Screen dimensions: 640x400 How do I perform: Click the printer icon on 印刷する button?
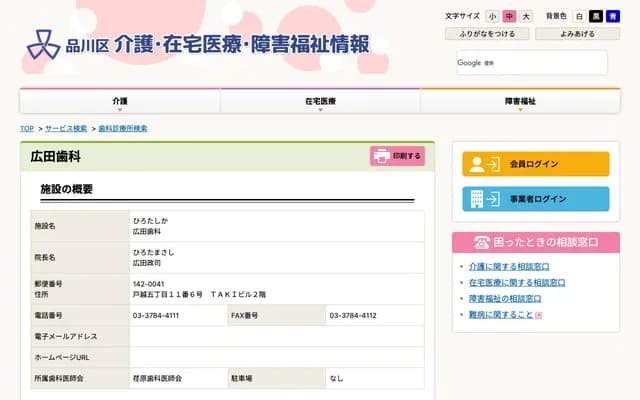[x=381, y=156]
